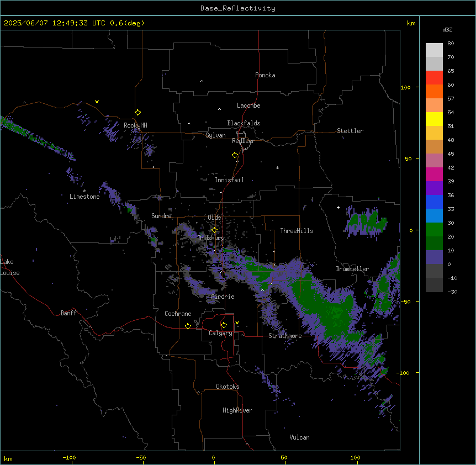
Task: Click the Olds town label
Action: 214,218
